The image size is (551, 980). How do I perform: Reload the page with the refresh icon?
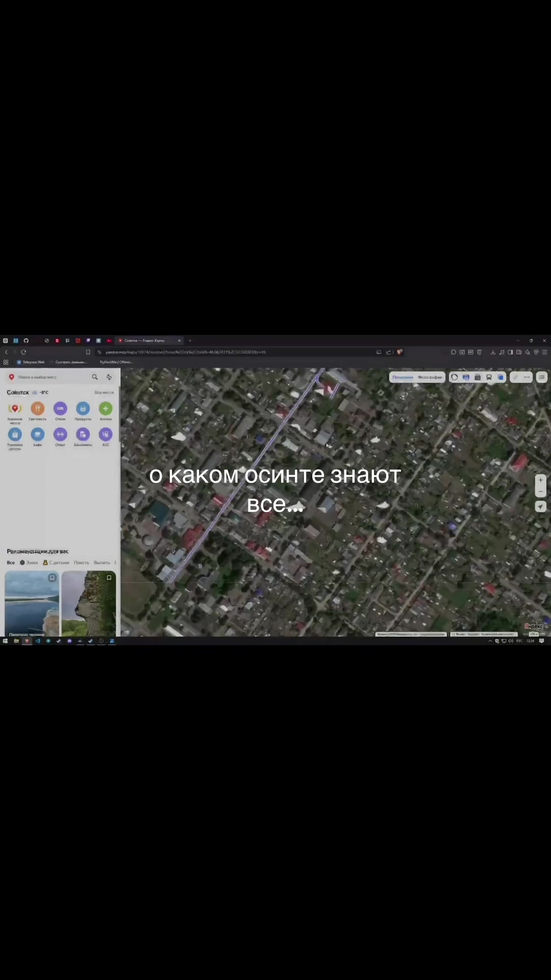(23, 352)
